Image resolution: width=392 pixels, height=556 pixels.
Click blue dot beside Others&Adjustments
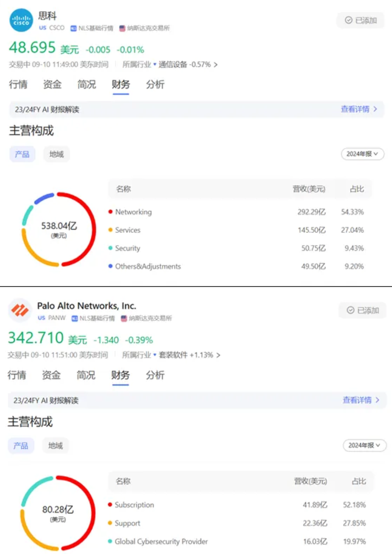click(110, 266)
